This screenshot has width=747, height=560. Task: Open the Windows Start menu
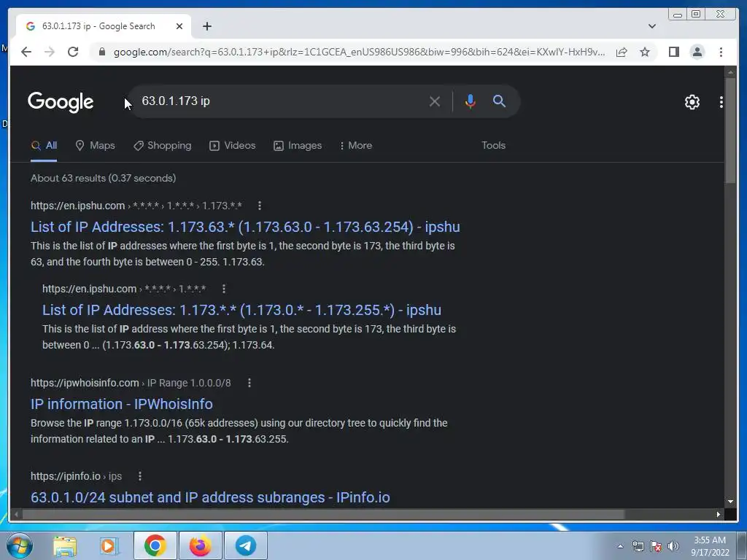pyautogui.click(x=20, y=545)
